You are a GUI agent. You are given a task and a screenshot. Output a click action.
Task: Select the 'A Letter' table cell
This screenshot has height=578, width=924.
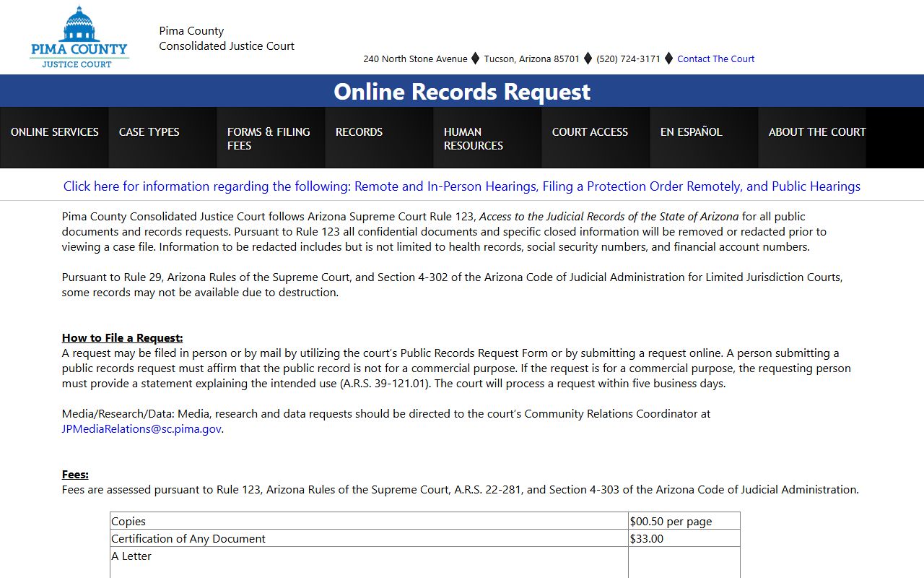coord(369,563)
